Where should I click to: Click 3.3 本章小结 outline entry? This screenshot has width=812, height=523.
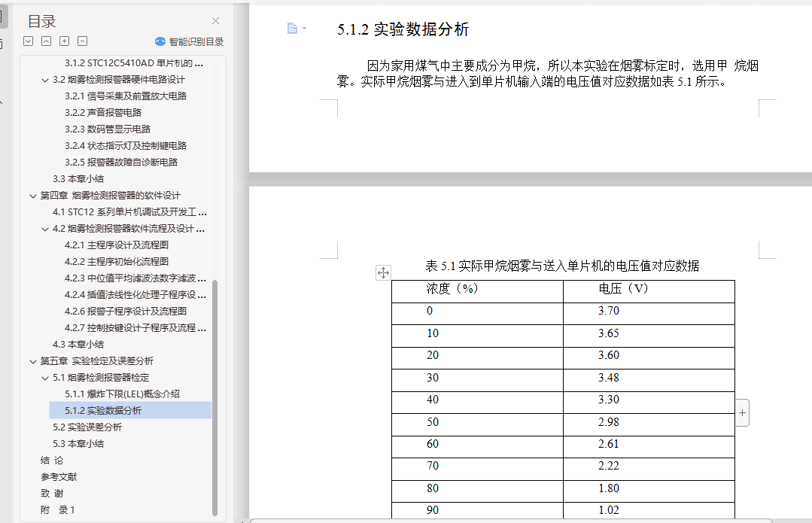pos(78,179)
